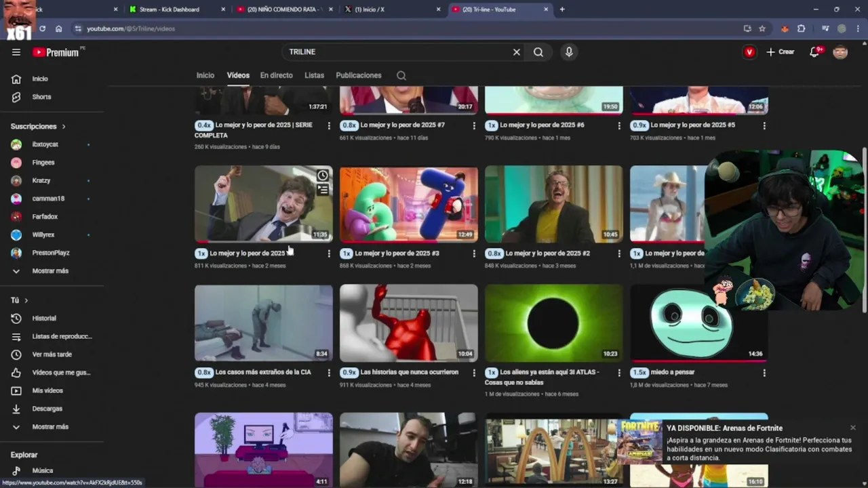
Task: Start voice search with microphone icon
Action: click(x=569, y=52)
